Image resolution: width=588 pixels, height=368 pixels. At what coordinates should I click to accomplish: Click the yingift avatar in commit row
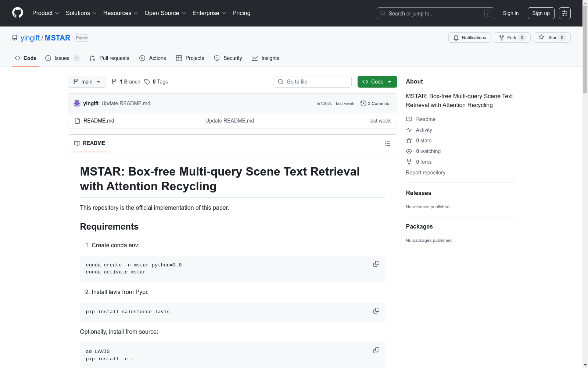pyautogui.click(x=77, y=103)
